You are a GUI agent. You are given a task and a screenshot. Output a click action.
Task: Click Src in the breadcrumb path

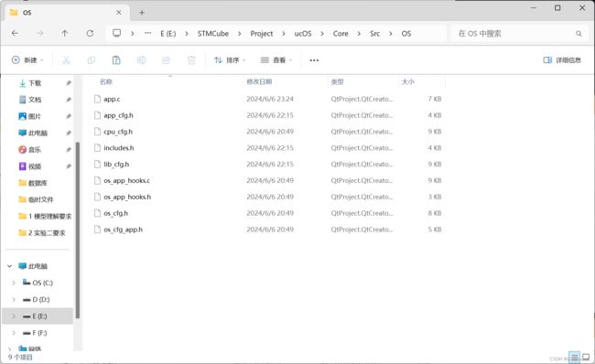pos(375,33)
